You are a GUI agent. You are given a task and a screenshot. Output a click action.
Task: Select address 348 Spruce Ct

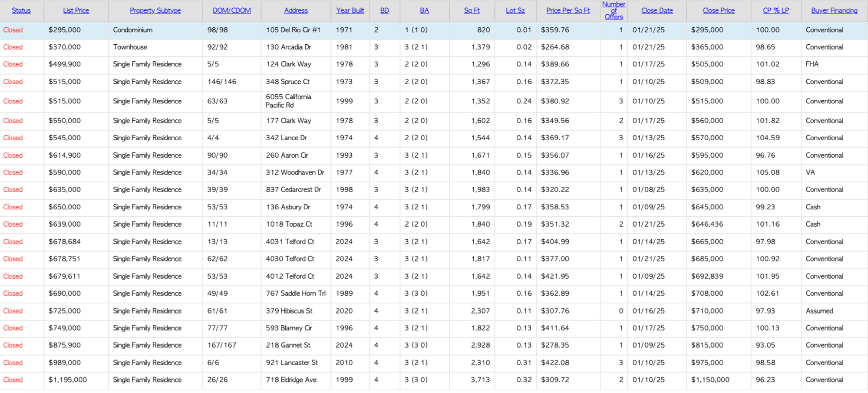click(288, 82)
